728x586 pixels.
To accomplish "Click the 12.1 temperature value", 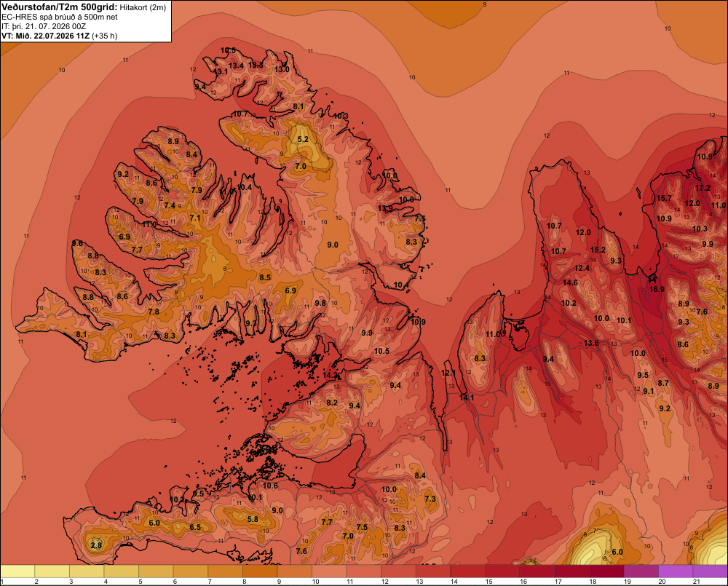I will click(x=448, y=373).
